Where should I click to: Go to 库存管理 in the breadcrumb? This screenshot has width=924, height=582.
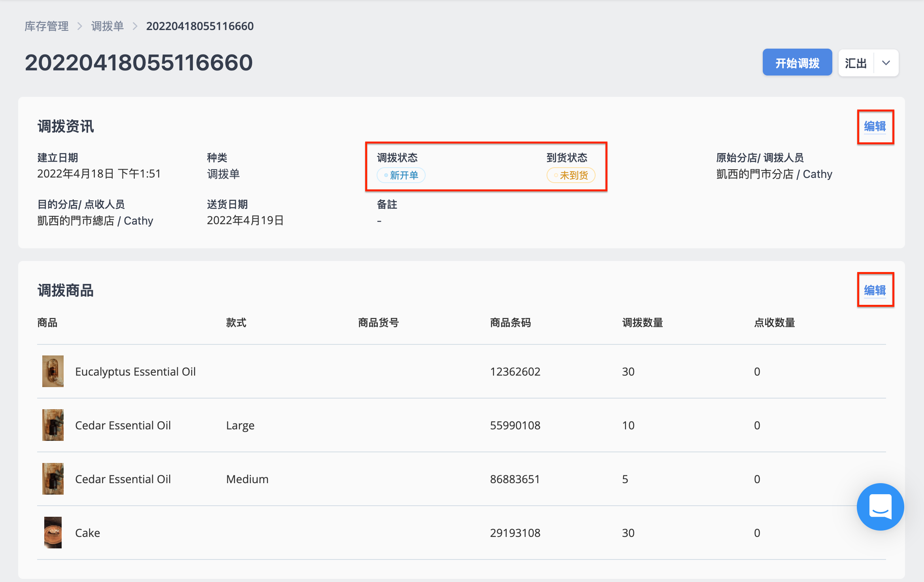[x=47, y=26]
